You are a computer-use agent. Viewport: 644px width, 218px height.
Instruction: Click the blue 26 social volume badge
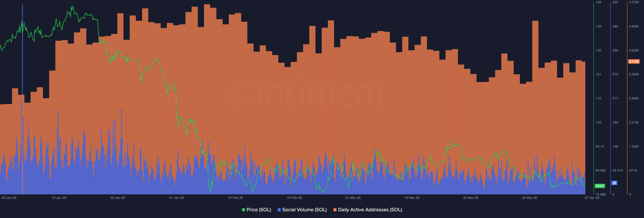pos(614,183)
